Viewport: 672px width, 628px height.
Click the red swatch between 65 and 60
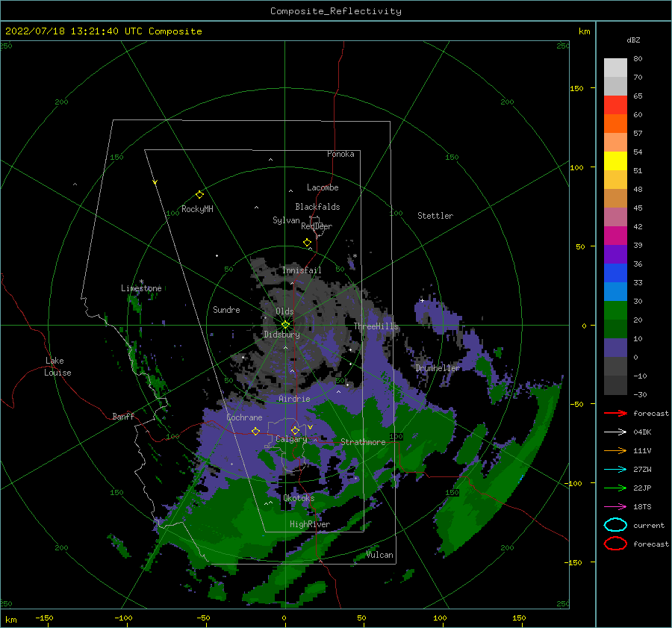point(615,105)
